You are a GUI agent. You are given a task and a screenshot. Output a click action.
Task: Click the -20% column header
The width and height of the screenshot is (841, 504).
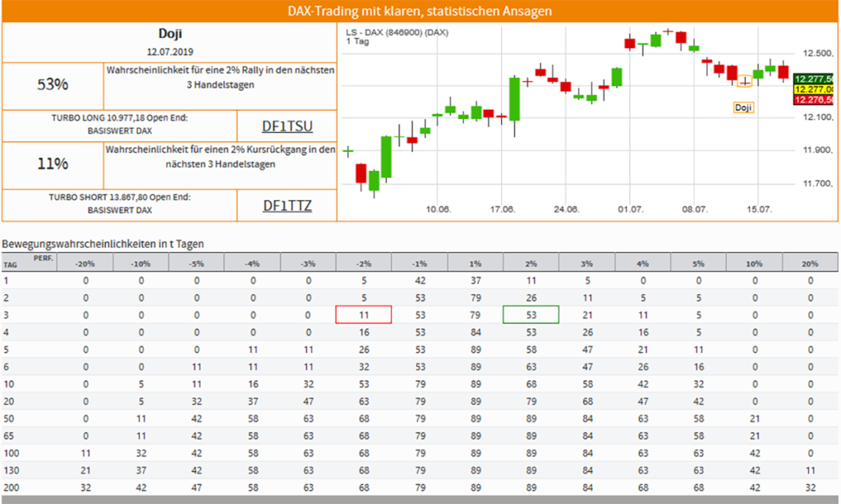(x=85, y=263)
